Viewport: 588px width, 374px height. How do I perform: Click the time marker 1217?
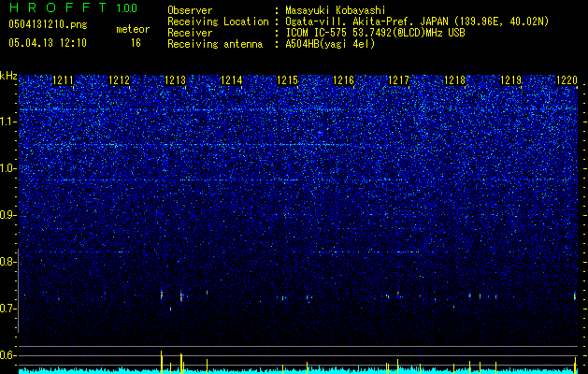point(398,79)
